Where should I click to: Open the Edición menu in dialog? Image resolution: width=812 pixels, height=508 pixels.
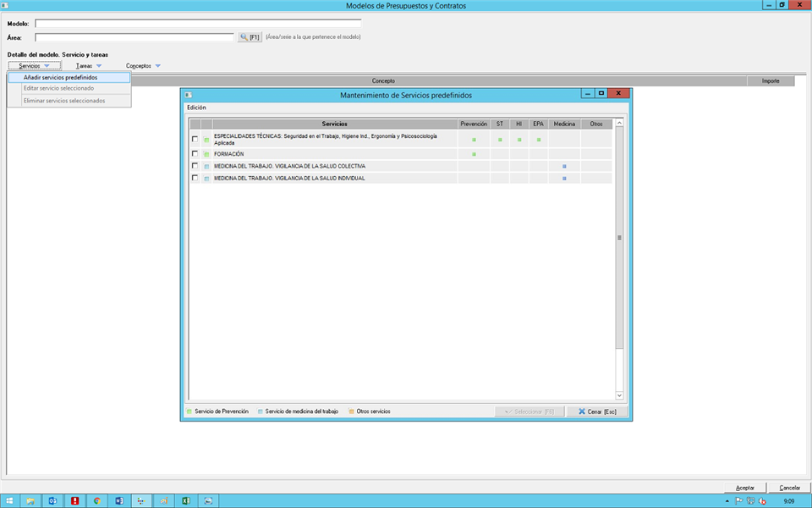click(196, 108)
